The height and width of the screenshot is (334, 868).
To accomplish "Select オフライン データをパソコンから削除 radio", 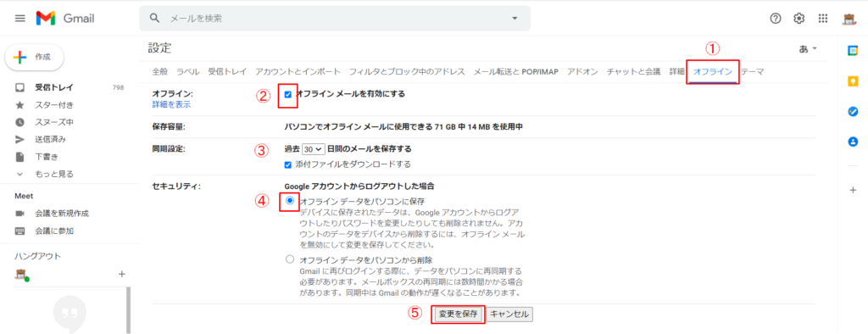I will point(290,259).
